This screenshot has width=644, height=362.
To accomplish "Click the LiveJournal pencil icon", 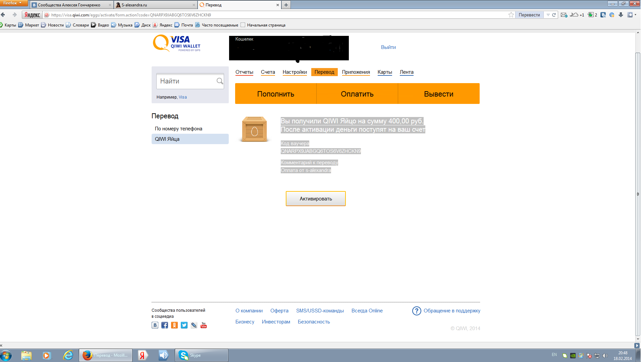I will [x=194, y=325].
